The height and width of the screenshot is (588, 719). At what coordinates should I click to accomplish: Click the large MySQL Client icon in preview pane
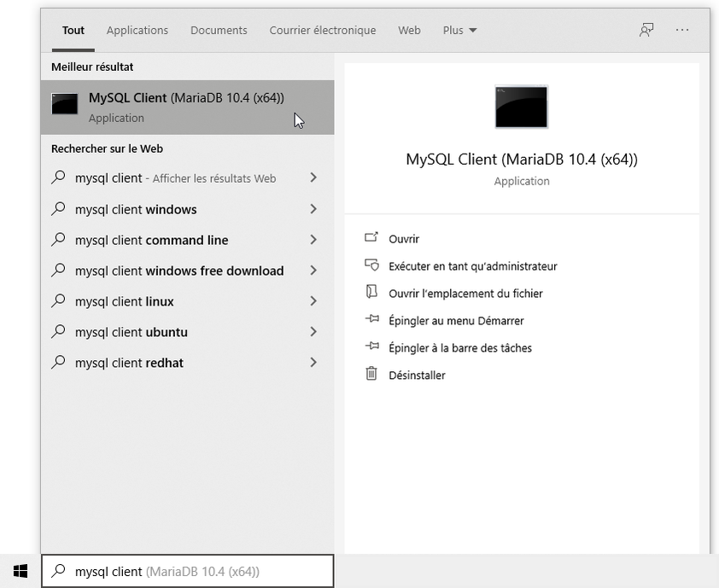(522, 107)
